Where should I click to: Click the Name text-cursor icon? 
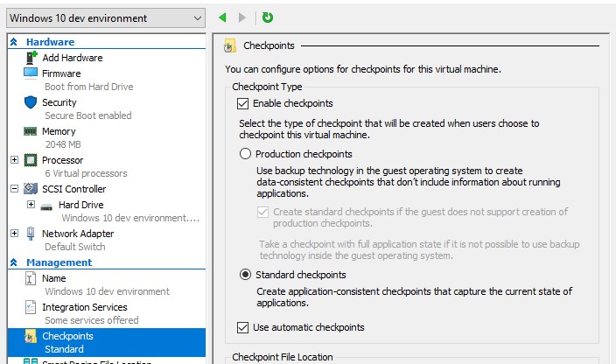(x=31, y=278)
